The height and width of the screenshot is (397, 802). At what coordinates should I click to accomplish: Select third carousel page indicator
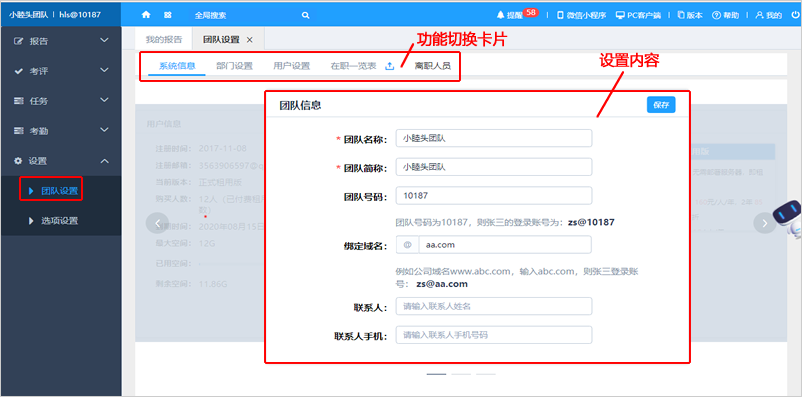(486, 374)
